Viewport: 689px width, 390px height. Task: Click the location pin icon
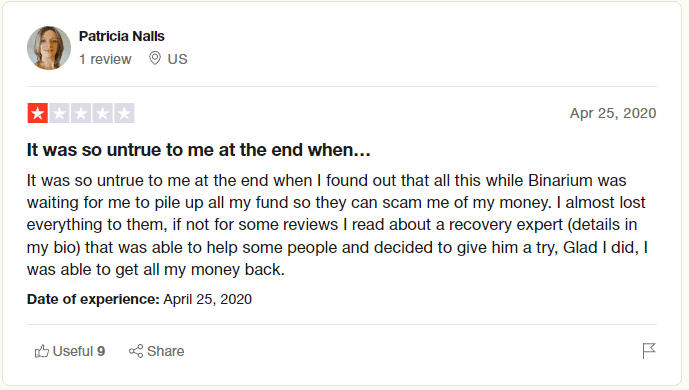[155, 58]
